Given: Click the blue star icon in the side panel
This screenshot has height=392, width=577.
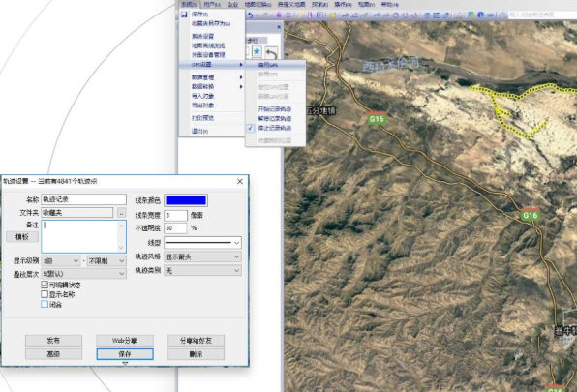Looking at the screenshot, I should tap(257, 52).
